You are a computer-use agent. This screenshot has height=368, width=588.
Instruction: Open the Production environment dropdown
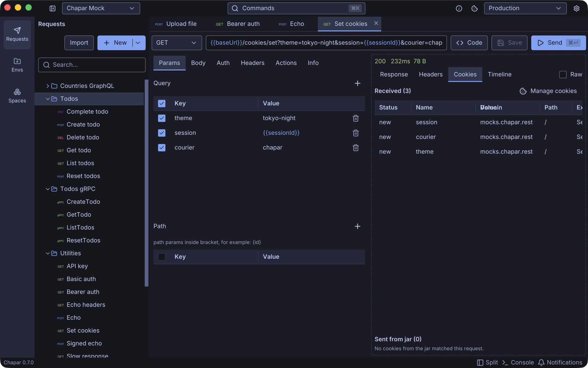point(525,8)
